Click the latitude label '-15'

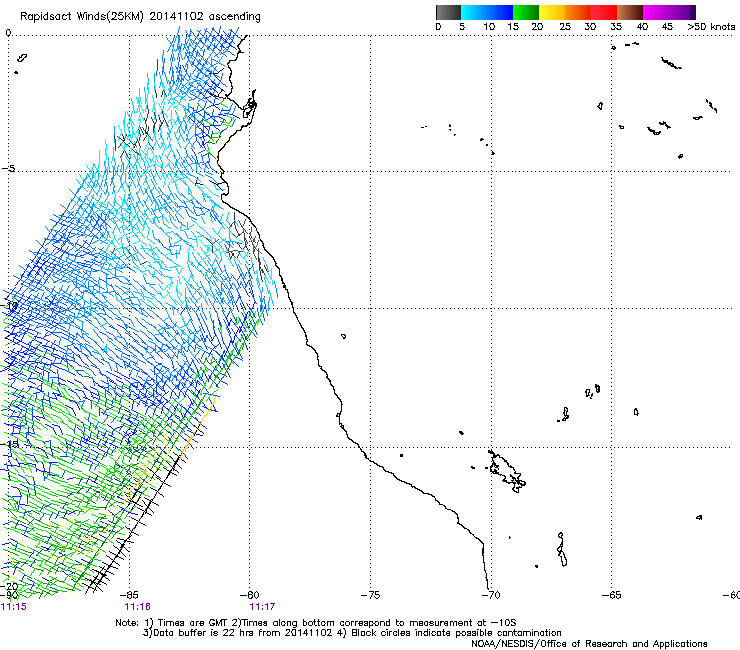pos(10,444)
